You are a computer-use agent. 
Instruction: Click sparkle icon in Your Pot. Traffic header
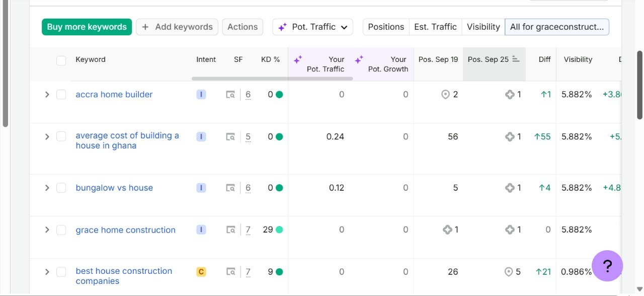pos(298,60)
